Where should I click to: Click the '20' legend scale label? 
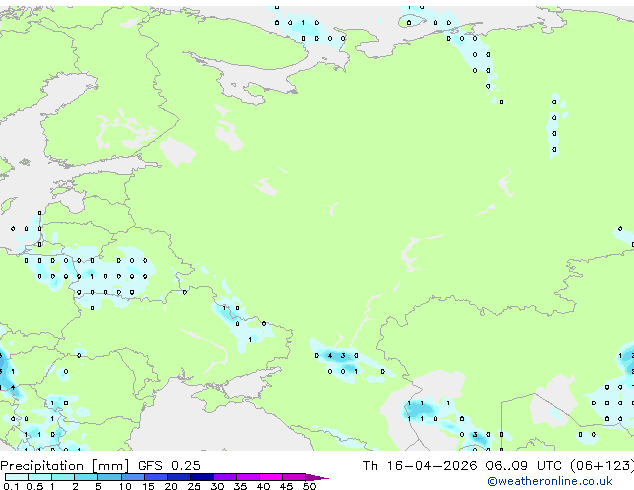point(171,486)
